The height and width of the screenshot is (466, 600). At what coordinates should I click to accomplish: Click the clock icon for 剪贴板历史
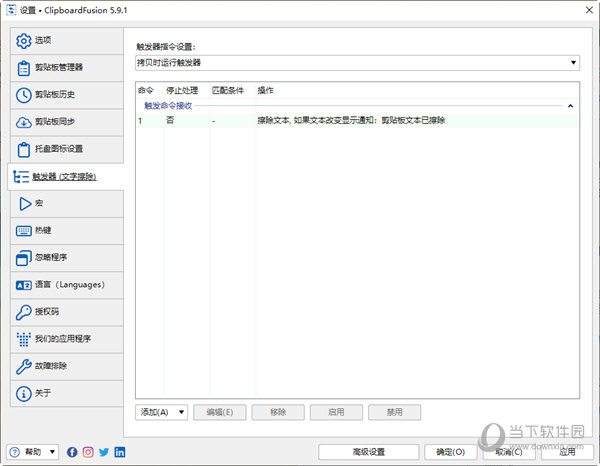point(23,95)
